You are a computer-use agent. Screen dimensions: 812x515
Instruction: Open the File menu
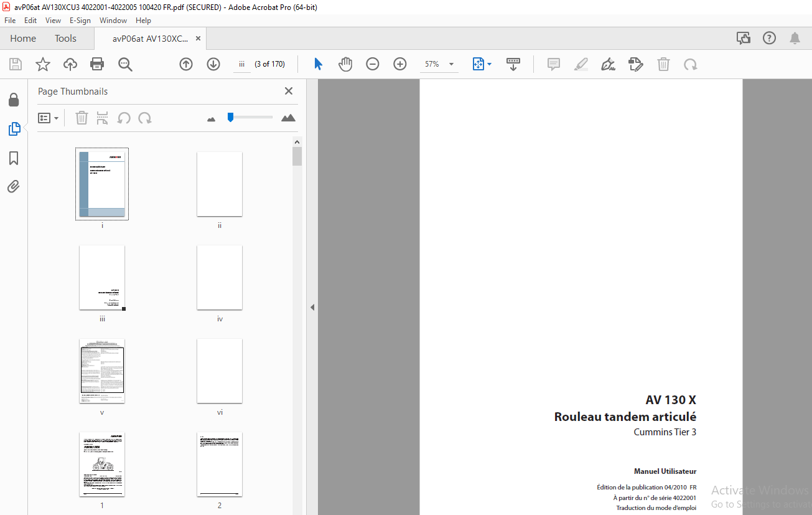click(x=10, y=21)
